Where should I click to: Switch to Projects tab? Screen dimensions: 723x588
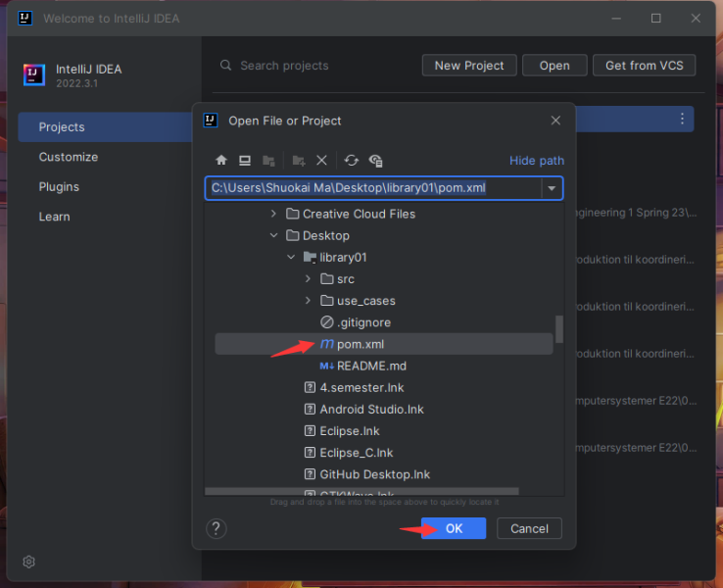tap(105, 126)
